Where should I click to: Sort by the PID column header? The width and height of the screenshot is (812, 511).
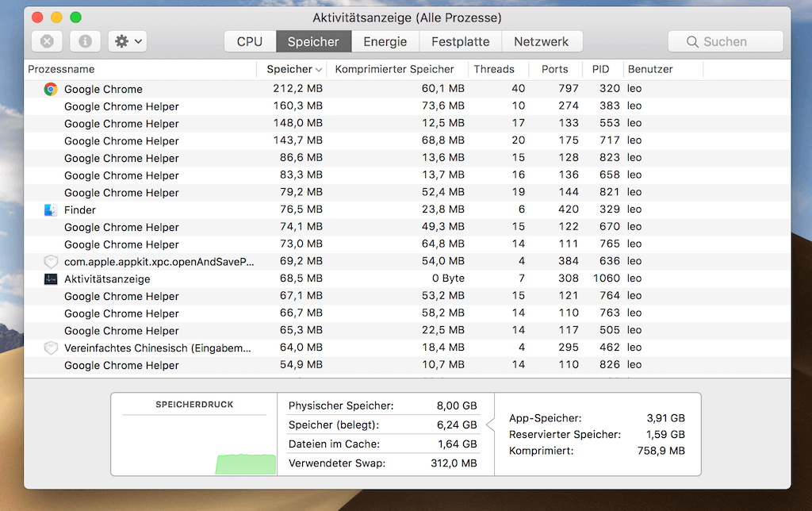coord(601,70)
